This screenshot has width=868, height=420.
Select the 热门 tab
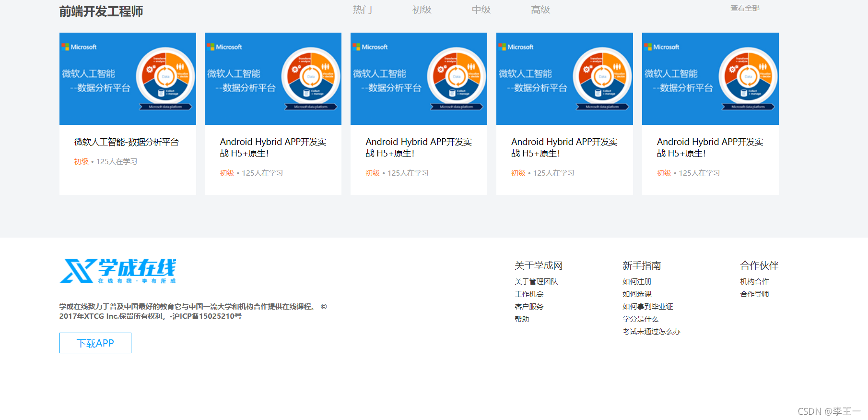[363, 10]
